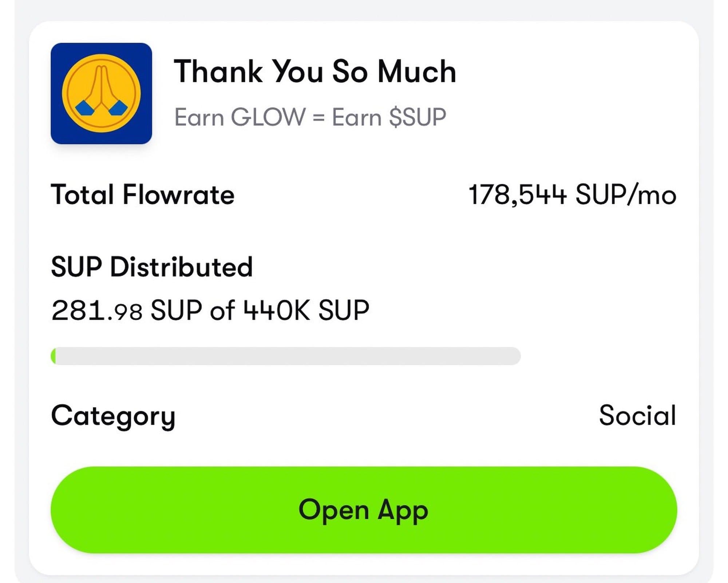Select the 281.98 distributed amount
The width and height of the screenshot is (728, 583).
click(x=97, y=311)
